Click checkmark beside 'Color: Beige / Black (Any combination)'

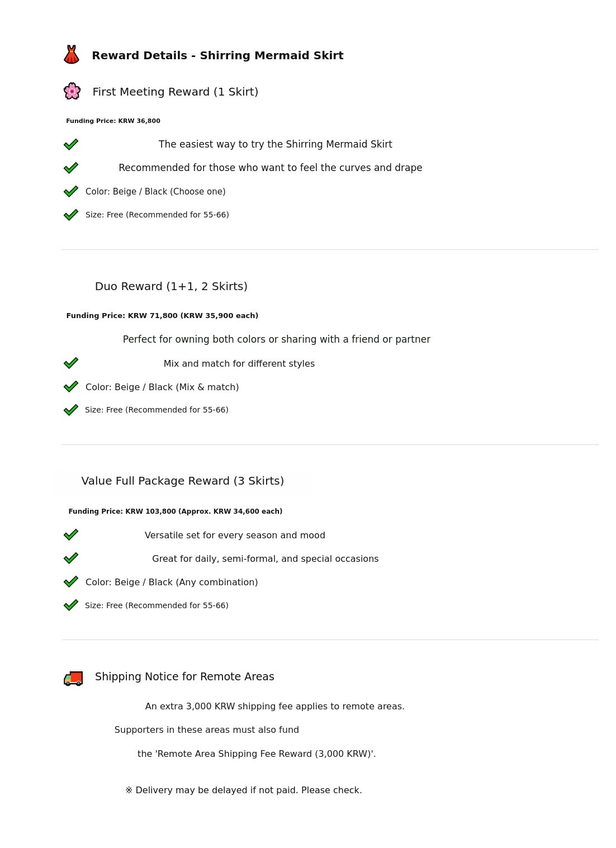[x=71, y=582]
